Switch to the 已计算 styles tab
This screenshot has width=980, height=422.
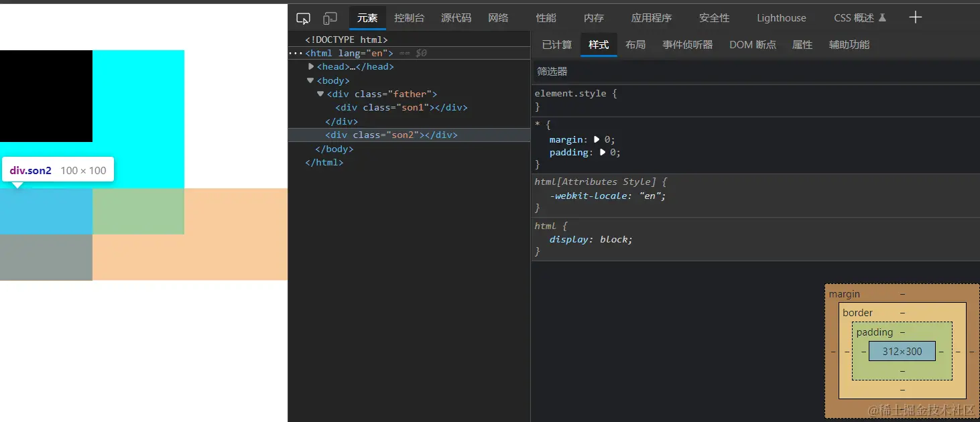click(556, 45)
